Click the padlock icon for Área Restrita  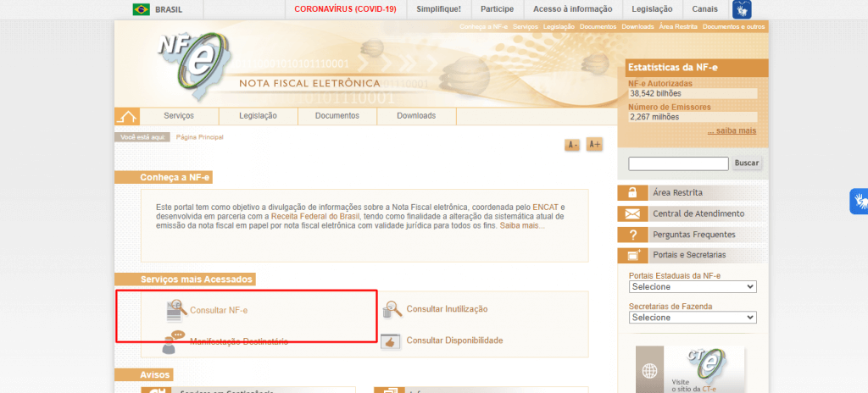click(632, 192)
